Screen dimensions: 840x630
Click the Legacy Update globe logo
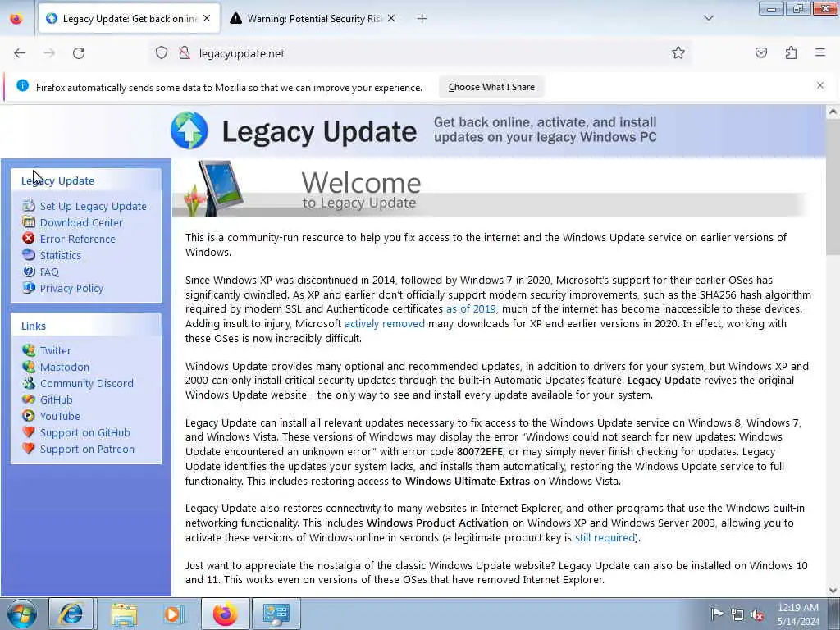point(189,130)
